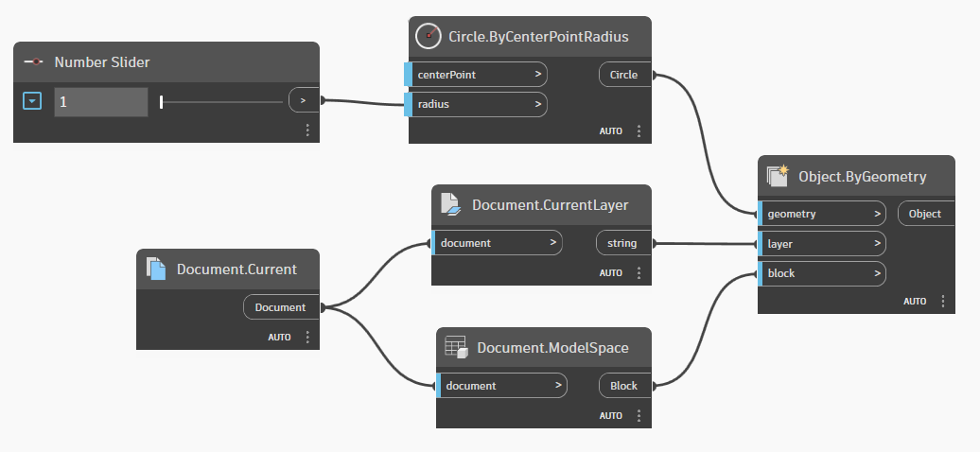Viewport: 980px width, 452px height.
Task: Click the Document output port
Action: tap(281, 307)
